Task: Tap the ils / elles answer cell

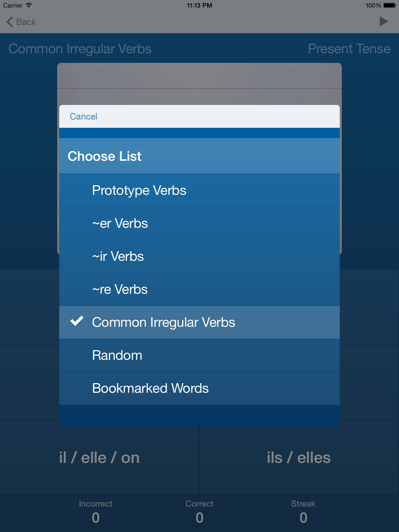Action: click(x=299, y=458)
